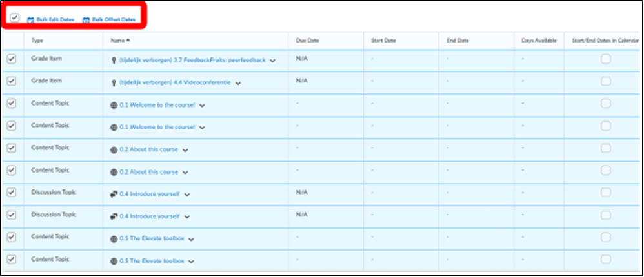Click the Start/End Dates in Calendar header

pyautogui.click(x=605, y=41)
